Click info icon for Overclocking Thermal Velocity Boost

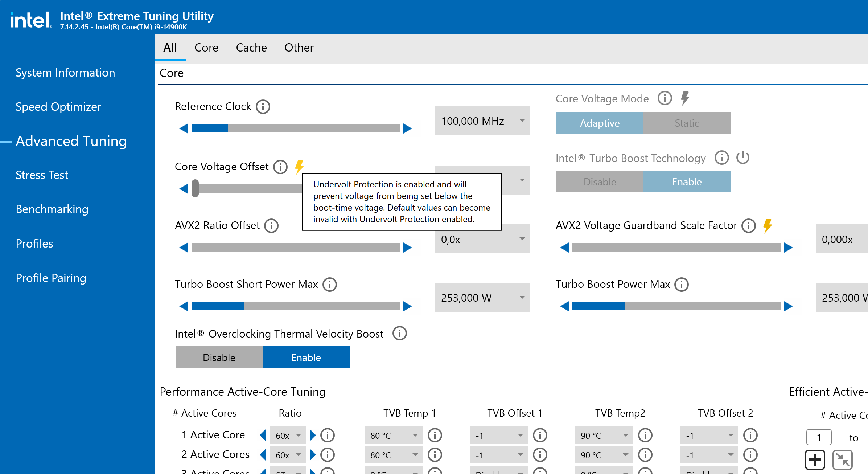pos(399,333)
